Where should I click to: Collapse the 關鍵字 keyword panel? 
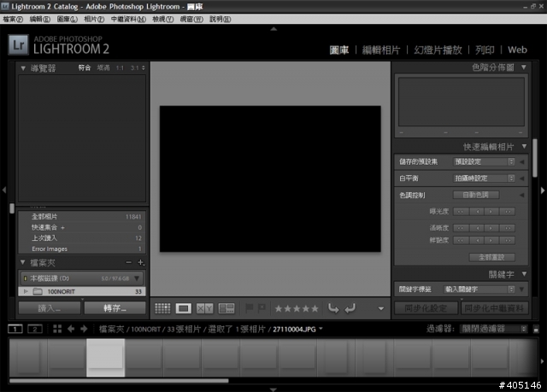pos(524,274)
